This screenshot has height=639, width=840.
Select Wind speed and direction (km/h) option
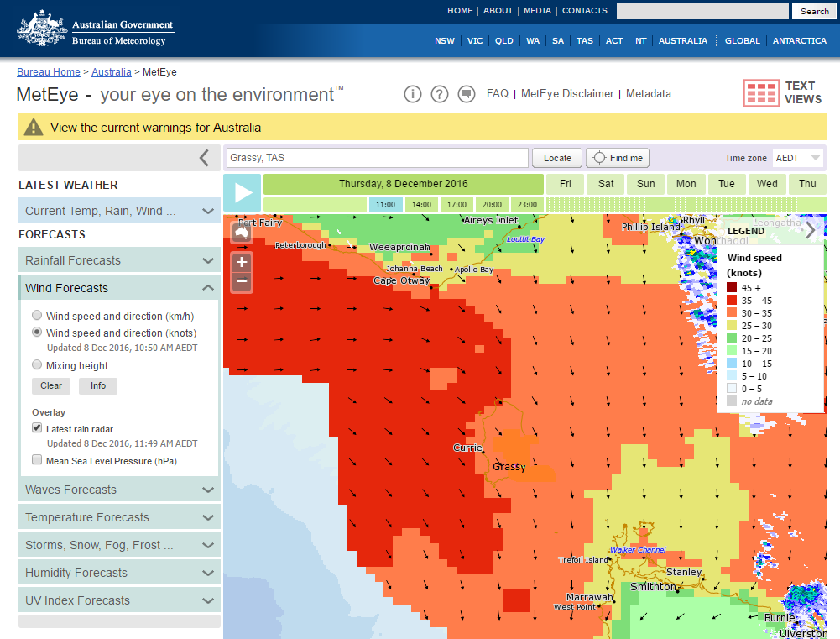tap(37, 316)
